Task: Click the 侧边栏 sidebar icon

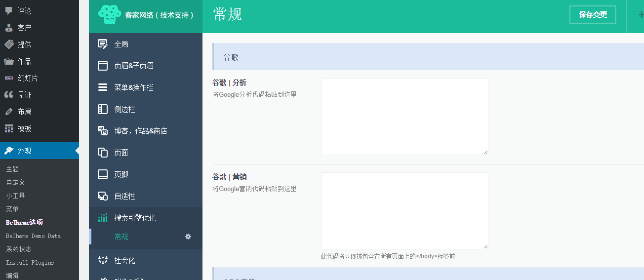Action: (x=103, y=109)
